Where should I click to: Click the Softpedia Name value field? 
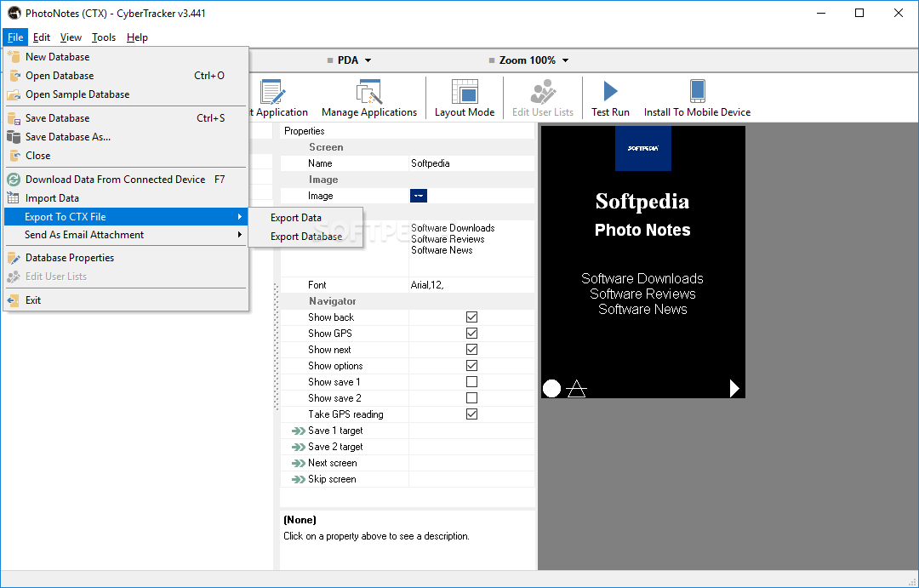tap(471, 163)
